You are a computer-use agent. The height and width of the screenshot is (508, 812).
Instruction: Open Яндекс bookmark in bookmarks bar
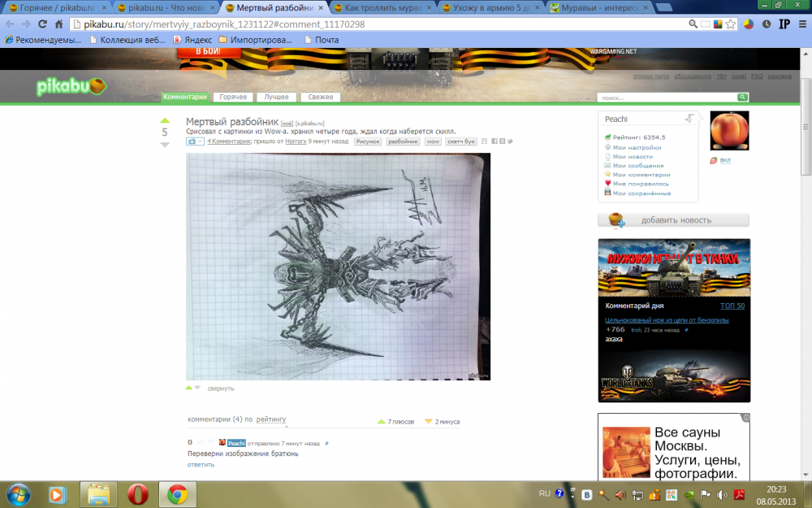coord(192,40)
